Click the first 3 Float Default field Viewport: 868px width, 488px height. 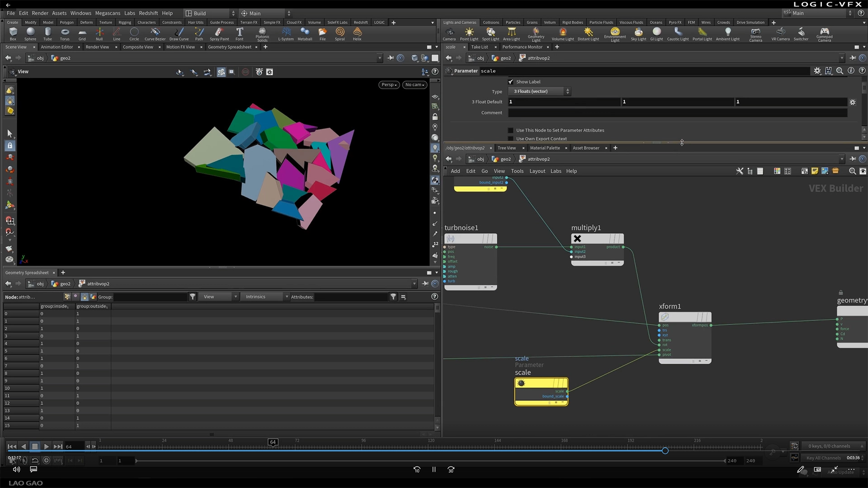coord(563,102)
